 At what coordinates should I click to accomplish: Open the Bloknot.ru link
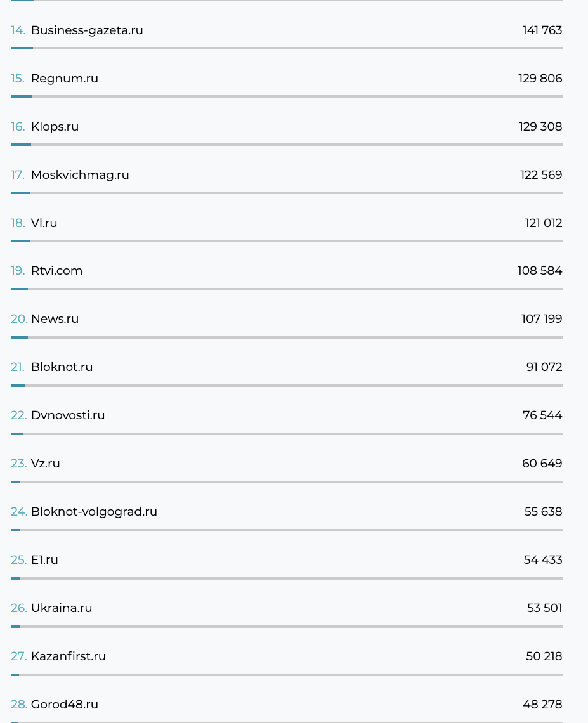point(62,367)
